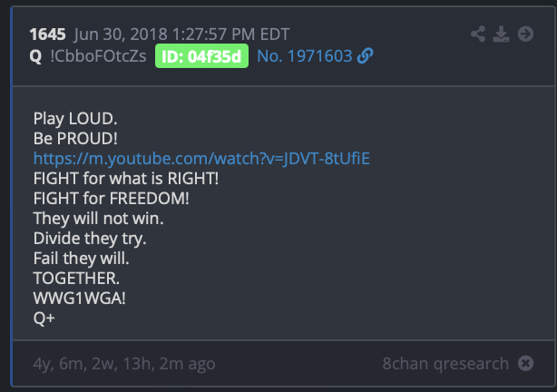Viewport: 557px width, 392px height.
Task: Click the Jun 30, 2018 timestamp
Action: click(181, 34)
